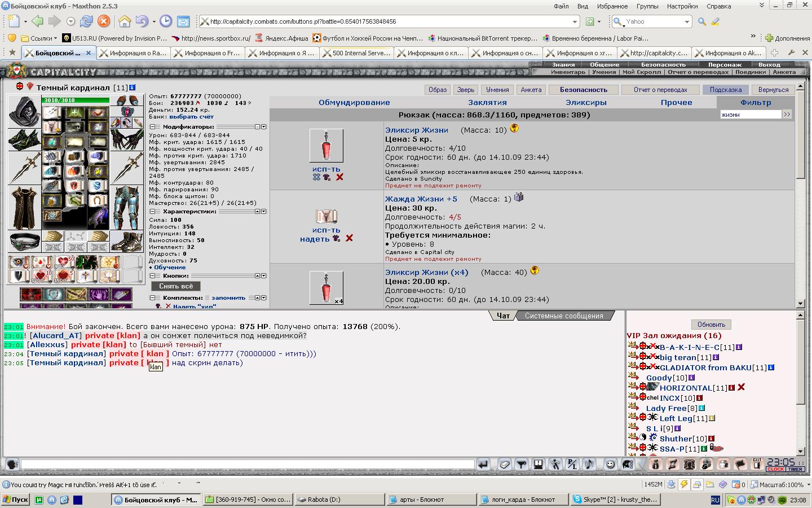Open the address bar URL dropdown

575,22
